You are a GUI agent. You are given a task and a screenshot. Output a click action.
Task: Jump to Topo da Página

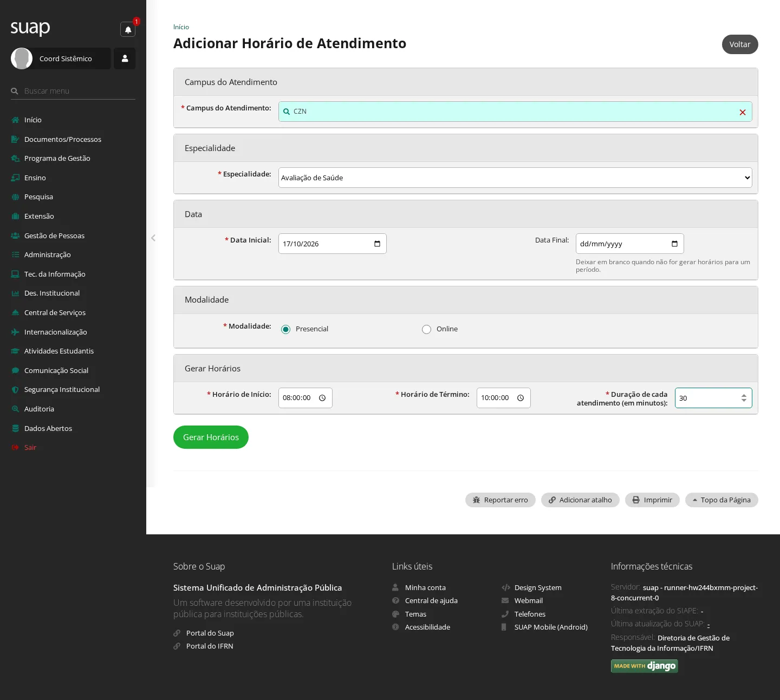[721, 500]
